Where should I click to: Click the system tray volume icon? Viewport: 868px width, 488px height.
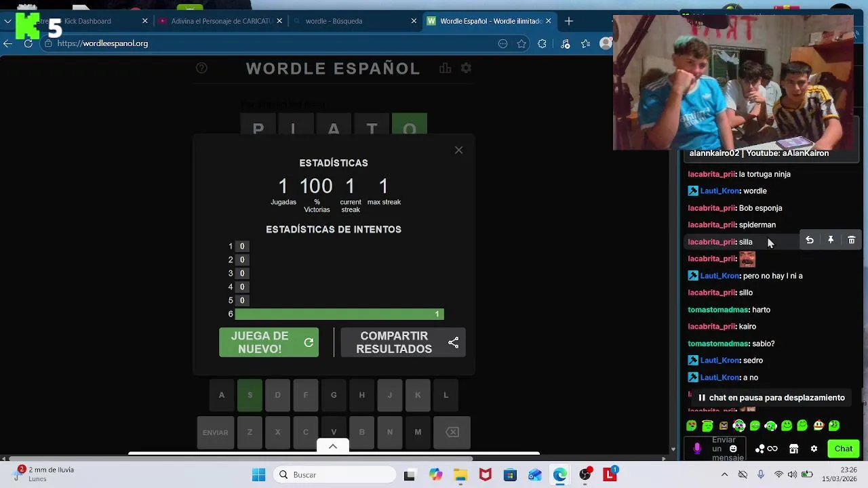point(793,474)
